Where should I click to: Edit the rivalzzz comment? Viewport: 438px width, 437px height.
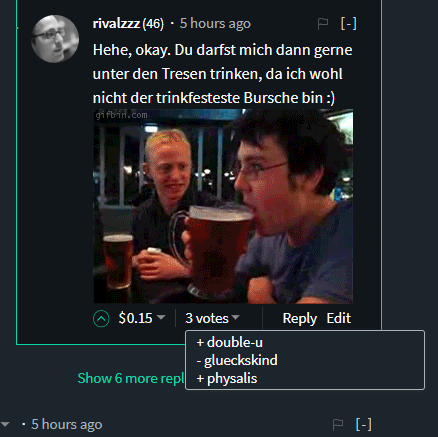click(x=339, y=318)
